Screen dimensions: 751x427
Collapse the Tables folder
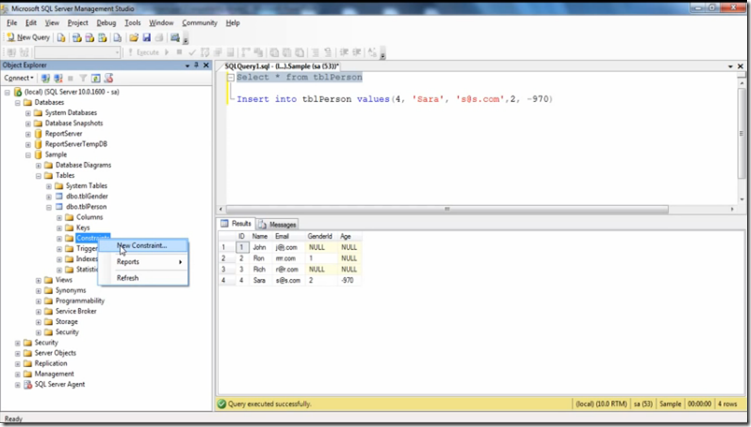pos(39,176)
